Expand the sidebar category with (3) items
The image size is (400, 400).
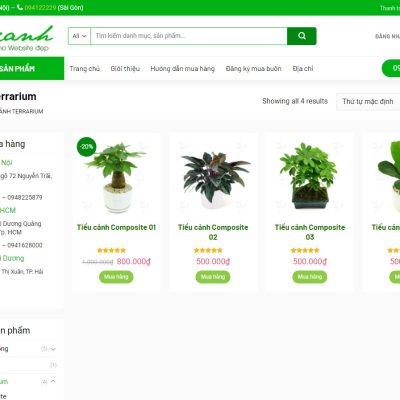53,349
